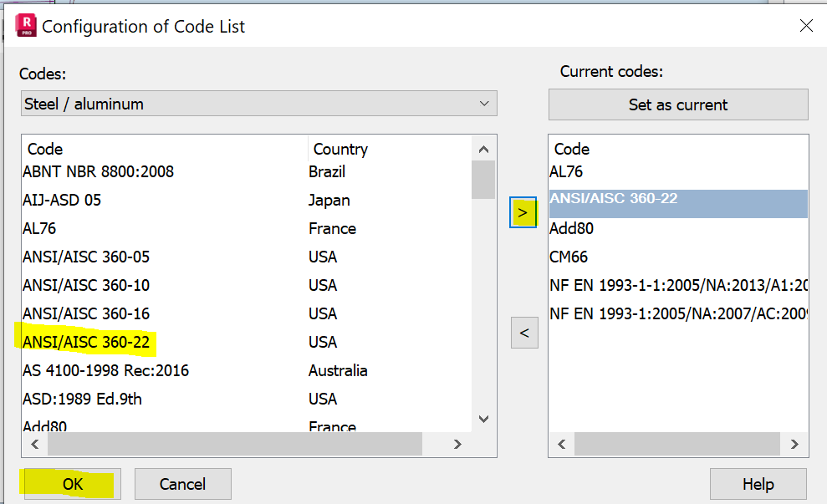Click the Robot PRO app icon
827x504 pixels.
(26, 26)
